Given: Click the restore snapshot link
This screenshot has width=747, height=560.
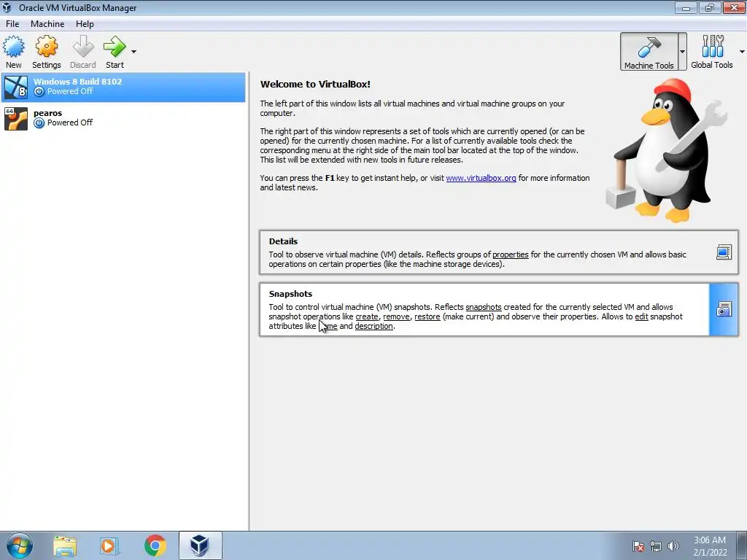Looking at the screenshot, I should tap(427, 316).
